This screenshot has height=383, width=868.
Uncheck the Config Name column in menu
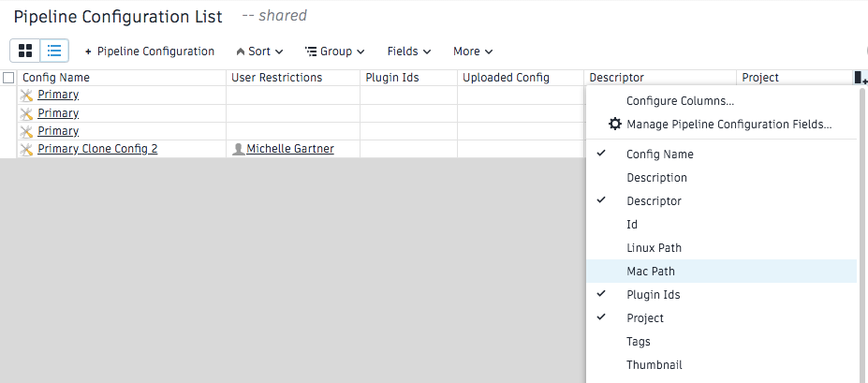coord(659,154)
